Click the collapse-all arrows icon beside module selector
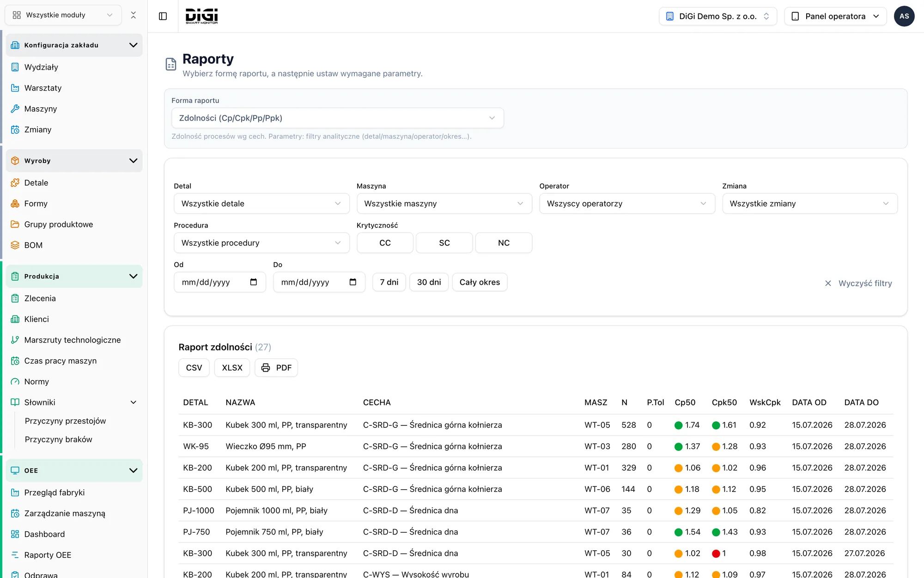The image size is (924, 578). [134, 15]
